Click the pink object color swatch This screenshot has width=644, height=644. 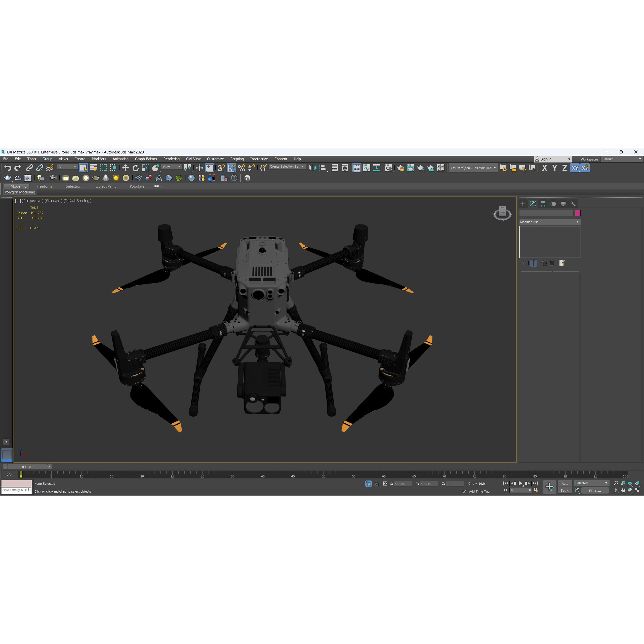tap(579, 213)
